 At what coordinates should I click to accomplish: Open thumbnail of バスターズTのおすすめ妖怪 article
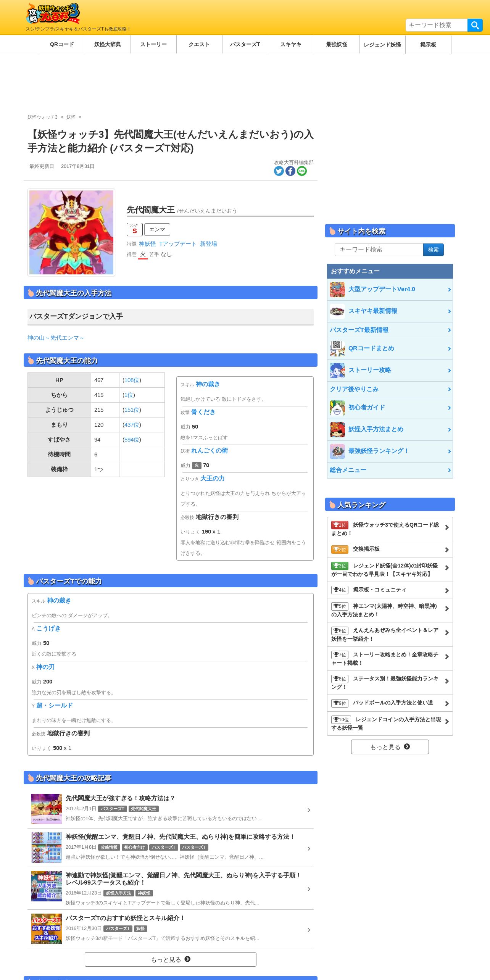click(47, 929)
